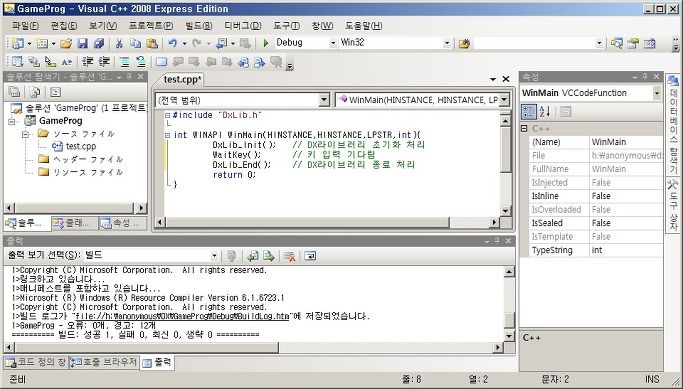Click the Navigate Backward icon

tap(222, 43)
